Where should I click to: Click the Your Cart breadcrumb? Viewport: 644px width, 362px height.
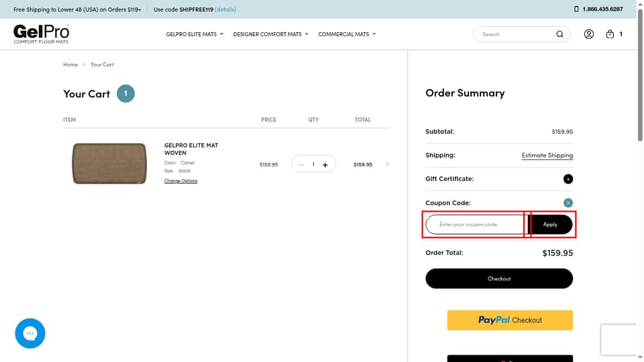(102, 64)
